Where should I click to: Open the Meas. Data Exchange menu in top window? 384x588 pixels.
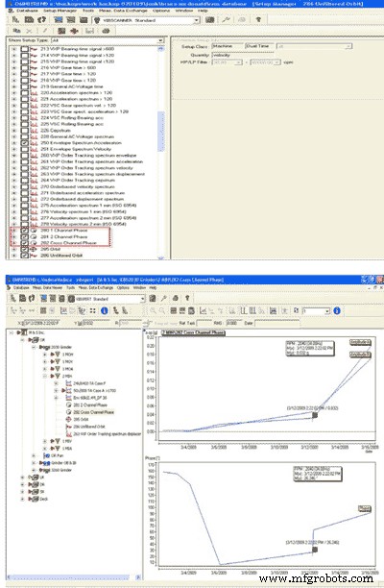[123, 11]
